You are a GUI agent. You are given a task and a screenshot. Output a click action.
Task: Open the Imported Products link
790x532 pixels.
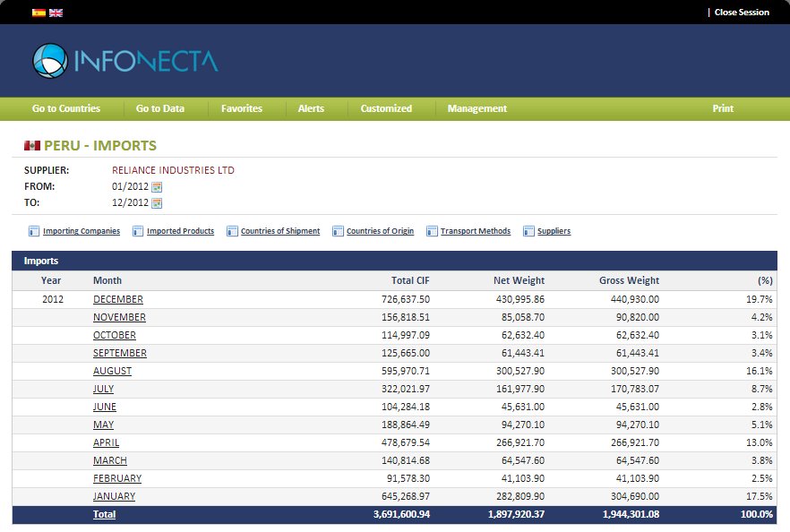tap(180, 231)
